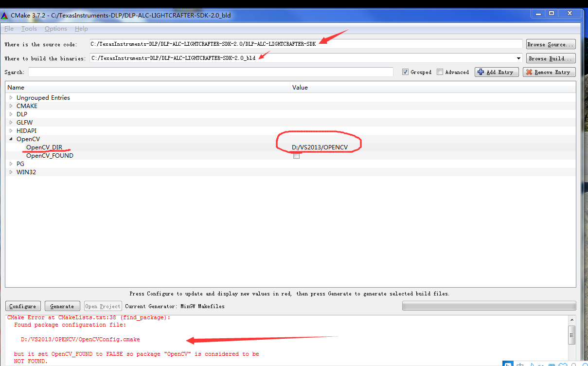This screenshot has width=588, height=366.
Task: Open the Tools menu
Action: 29,29
